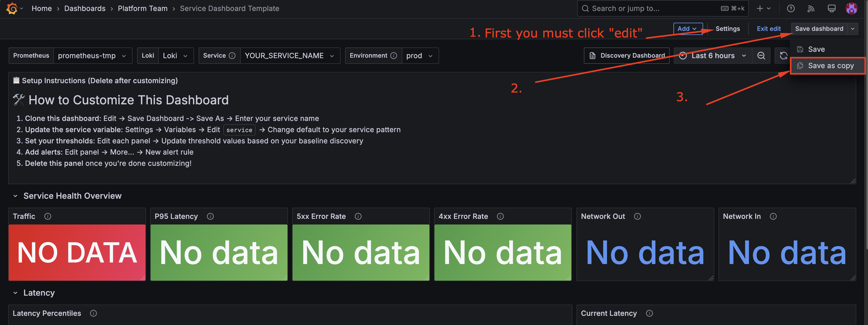
Task: Open the Discovery Dashboard link
Action: tap(626, 56)
